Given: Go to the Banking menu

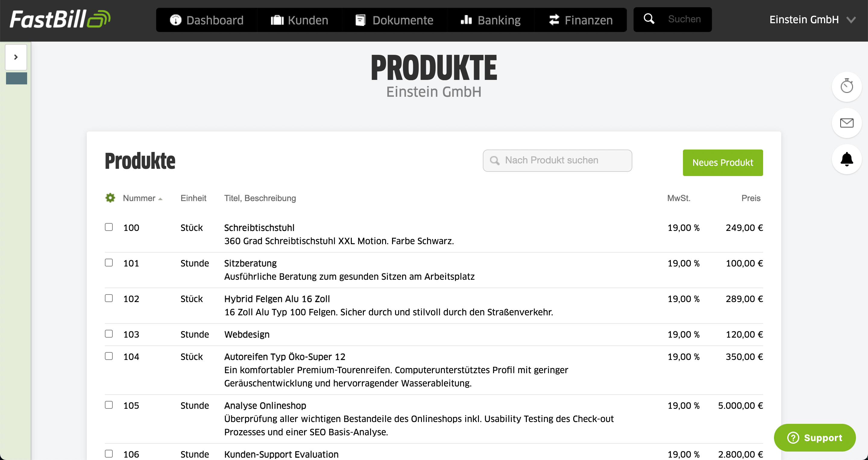Looking at the screenshot, I should tap(490, 20).
